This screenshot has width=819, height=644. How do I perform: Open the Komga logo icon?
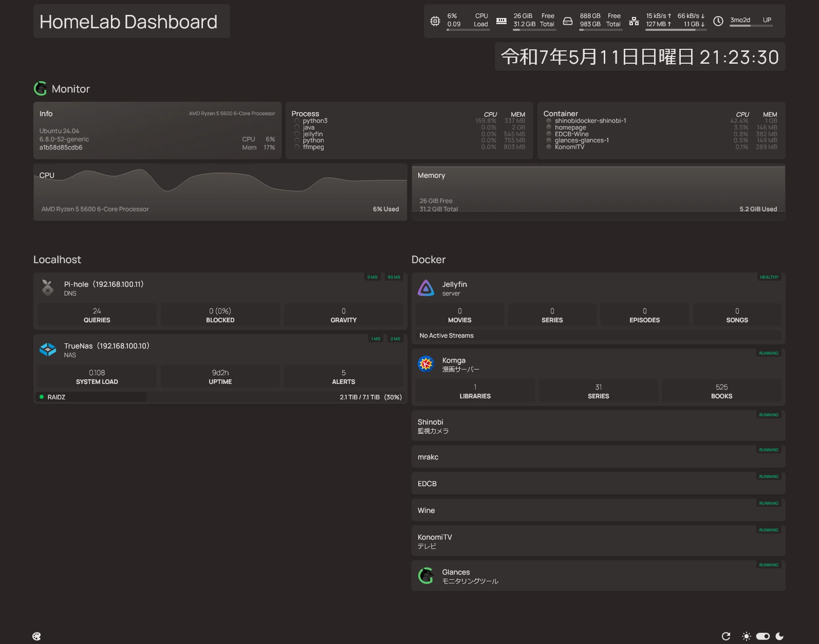pos(426,364)
